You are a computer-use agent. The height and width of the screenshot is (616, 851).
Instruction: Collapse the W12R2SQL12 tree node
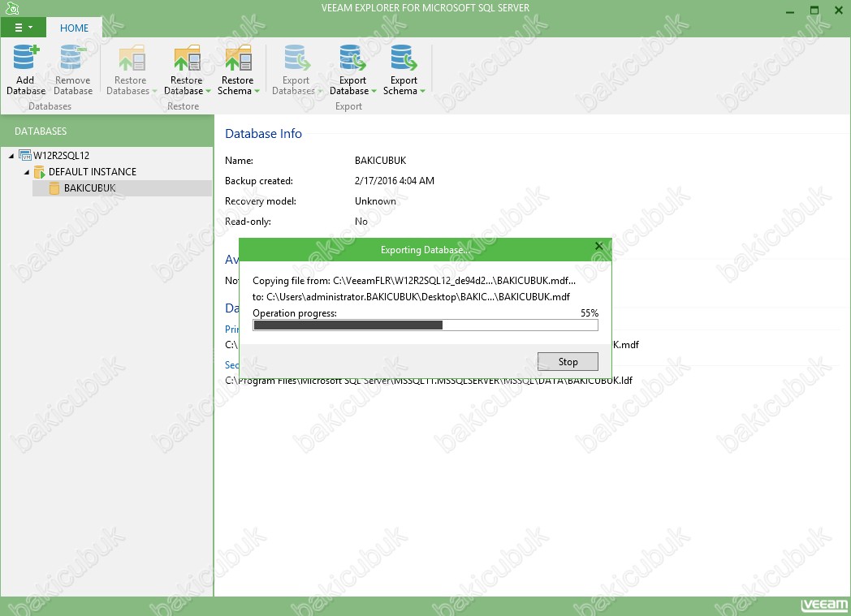(11, 156)
